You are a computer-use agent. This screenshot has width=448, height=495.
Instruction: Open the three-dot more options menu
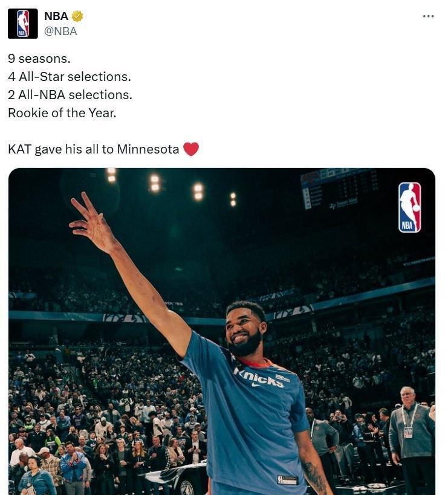click(x=428, y=16)
